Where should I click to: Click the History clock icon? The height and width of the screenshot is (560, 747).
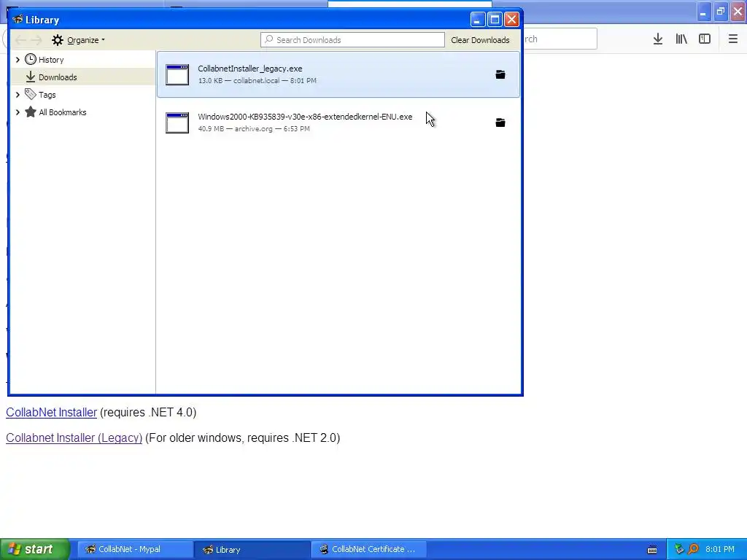31,60
